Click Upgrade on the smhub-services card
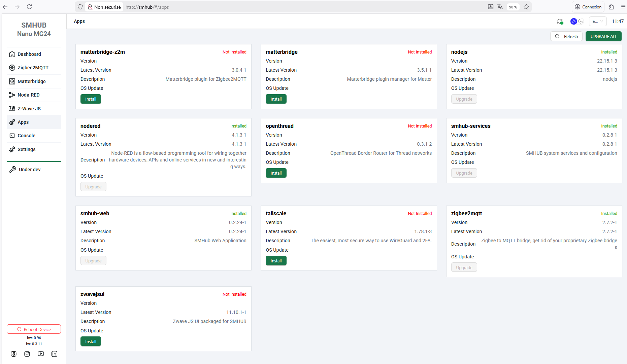This screenshot has width=627, height=364. click(x=464, y=173)
